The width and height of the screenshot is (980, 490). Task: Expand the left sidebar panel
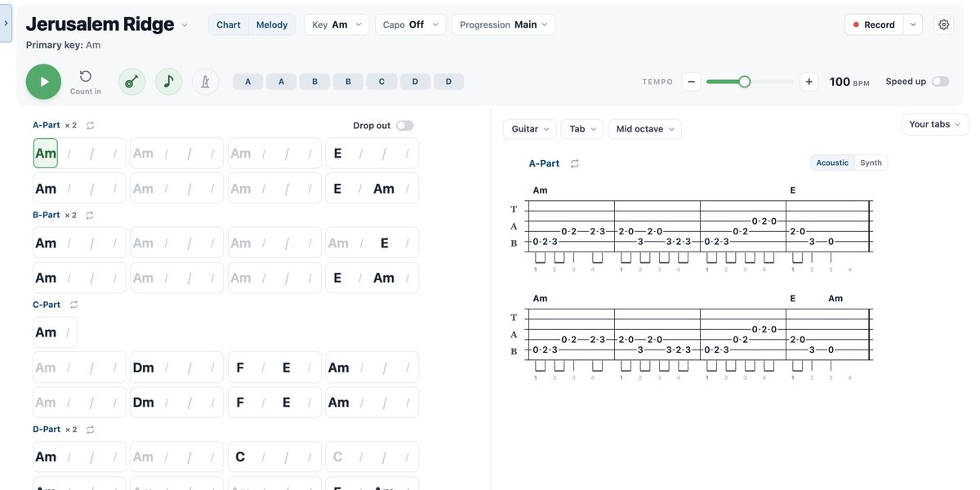[x=6, y=23]
